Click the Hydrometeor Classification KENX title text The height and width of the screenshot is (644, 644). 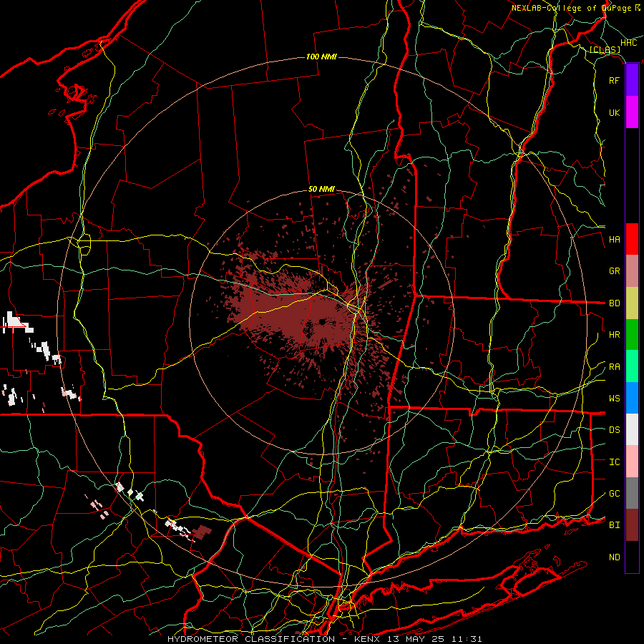pos(324,639)
